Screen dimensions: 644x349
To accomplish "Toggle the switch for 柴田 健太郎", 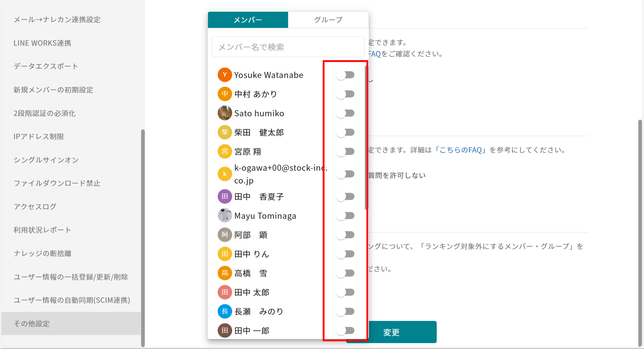I will click(x=345, y=132).
